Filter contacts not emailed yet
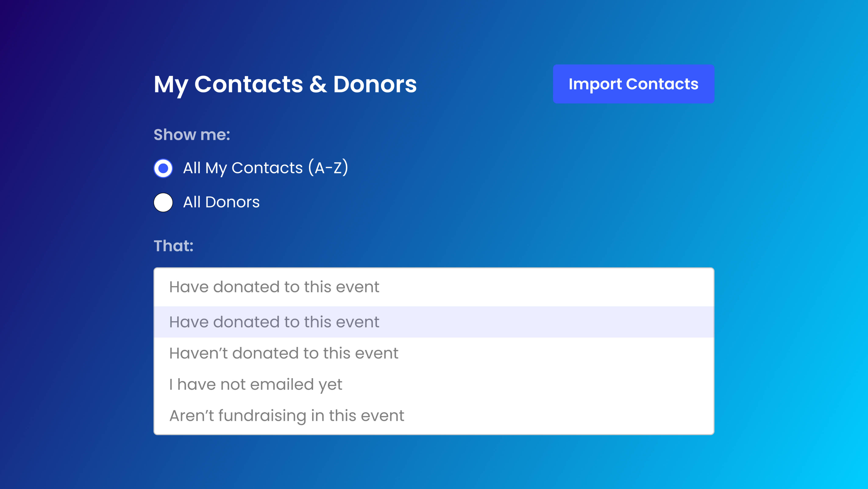 click(256, 385)
